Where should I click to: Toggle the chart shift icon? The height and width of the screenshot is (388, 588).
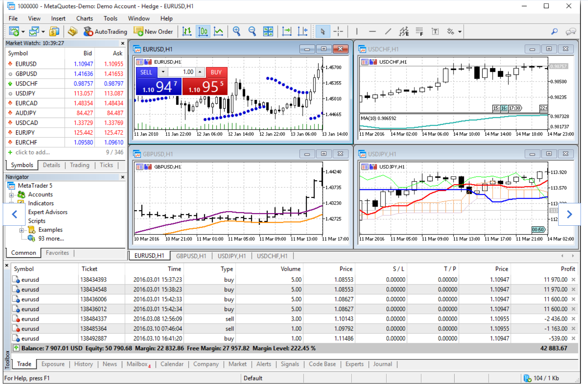coord(303,31)
